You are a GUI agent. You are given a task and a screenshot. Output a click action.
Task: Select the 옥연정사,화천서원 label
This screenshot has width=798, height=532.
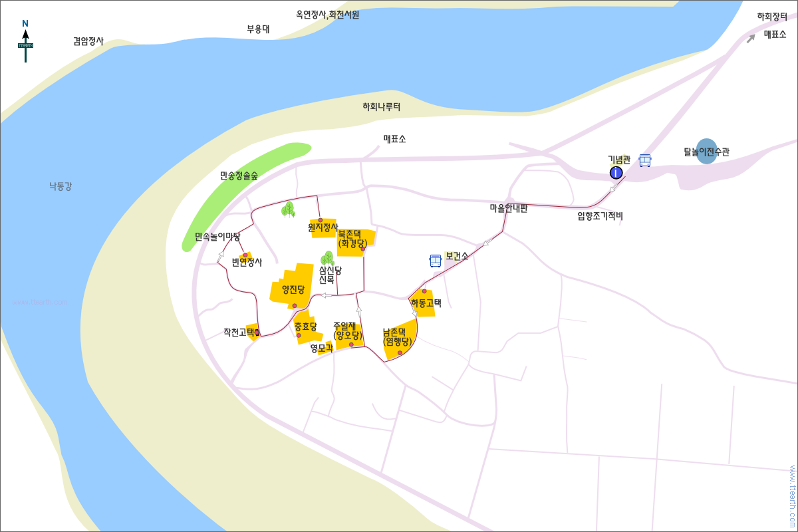(x=327, y=15)
